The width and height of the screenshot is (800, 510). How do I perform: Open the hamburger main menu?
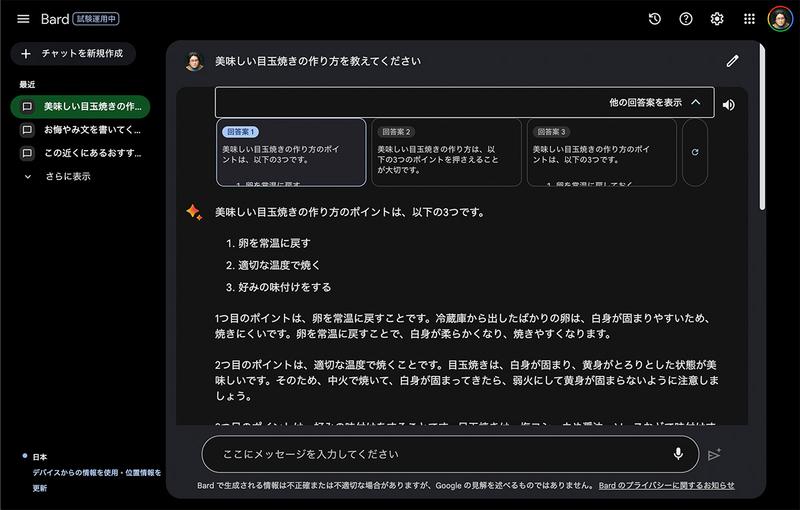coord(23,19)
